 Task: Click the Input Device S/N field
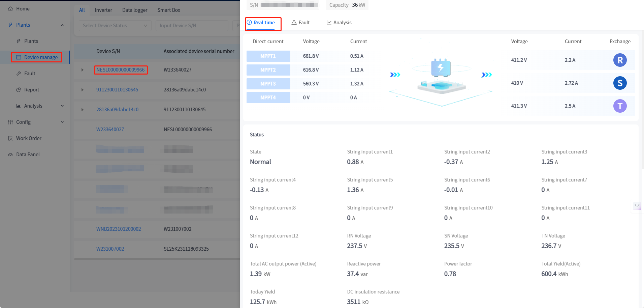(x=192, y=26)
